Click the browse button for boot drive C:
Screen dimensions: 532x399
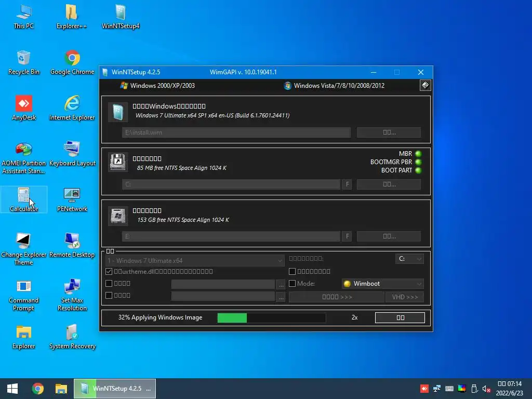tap(389, 184)
